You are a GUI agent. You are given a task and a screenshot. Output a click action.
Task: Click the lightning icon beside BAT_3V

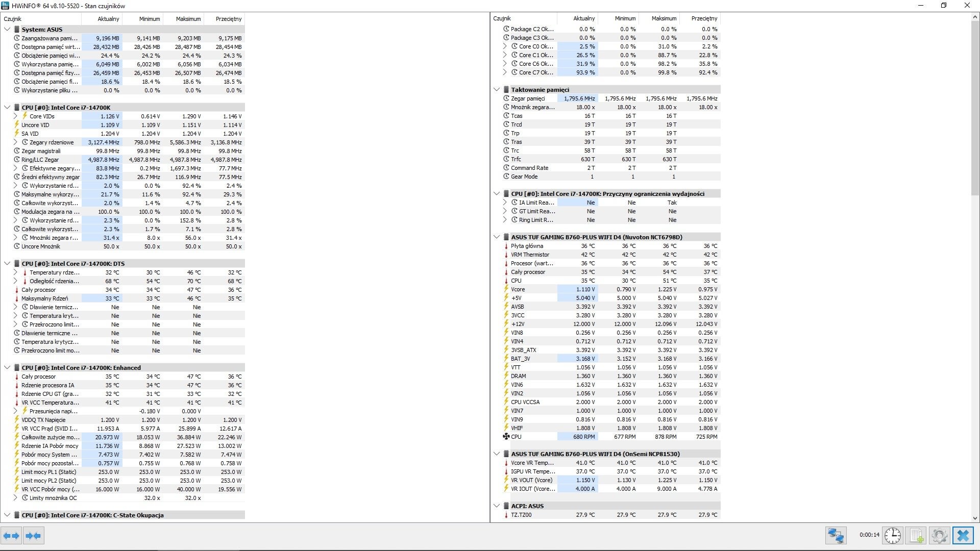click(506, 359)
